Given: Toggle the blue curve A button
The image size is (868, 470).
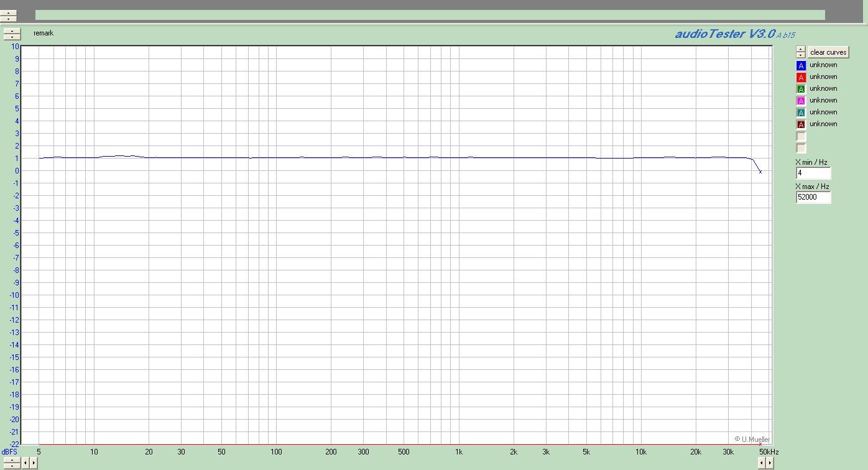Looking at the screenshot, I should tap(801, 65).
